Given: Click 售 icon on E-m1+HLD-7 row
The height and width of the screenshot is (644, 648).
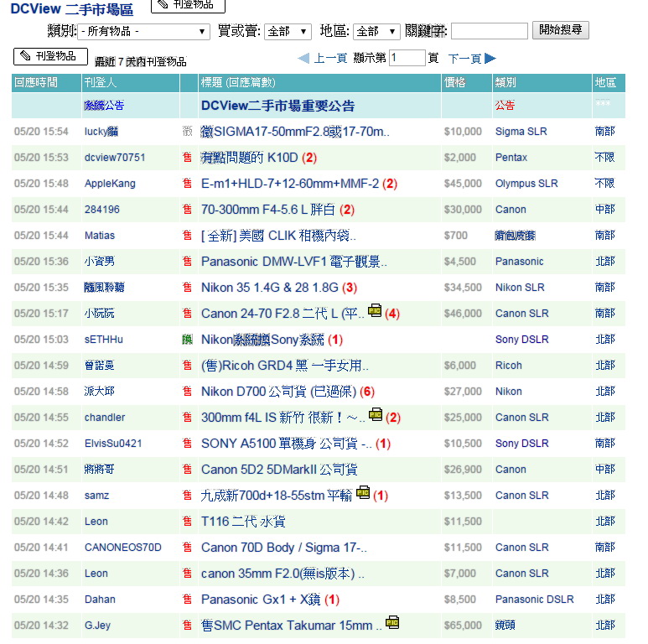Looking at the screenshot, I should click(x=187, y=184).
